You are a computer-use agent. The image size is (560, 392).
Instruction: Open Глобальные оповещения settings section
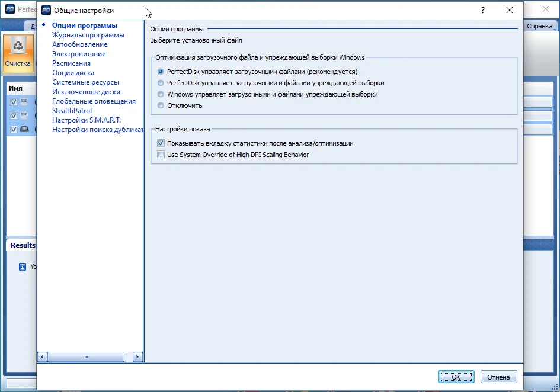pyautogui.click(x=94, y=101)
